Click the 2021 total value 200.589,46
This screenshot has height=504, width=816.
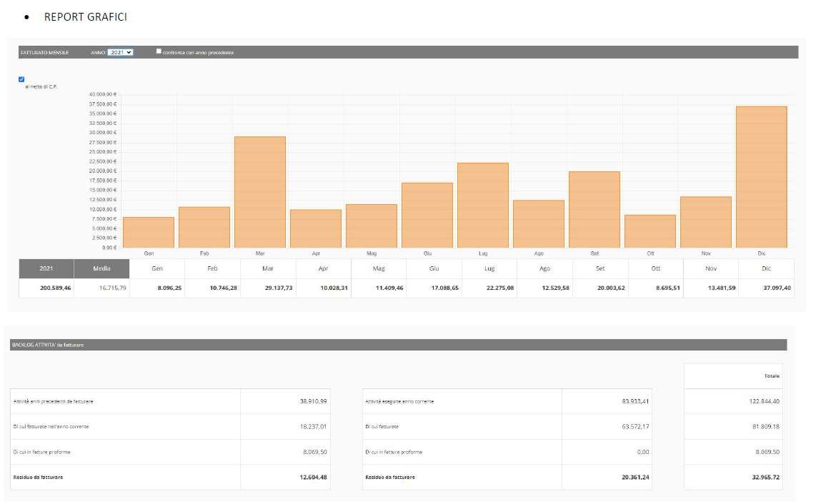coord(46,288)
